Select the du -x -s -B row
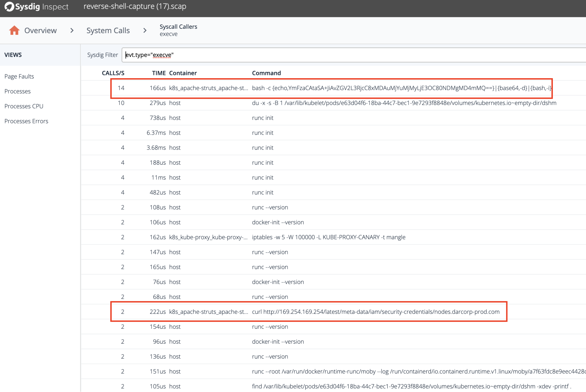 [x=328, y=103]
